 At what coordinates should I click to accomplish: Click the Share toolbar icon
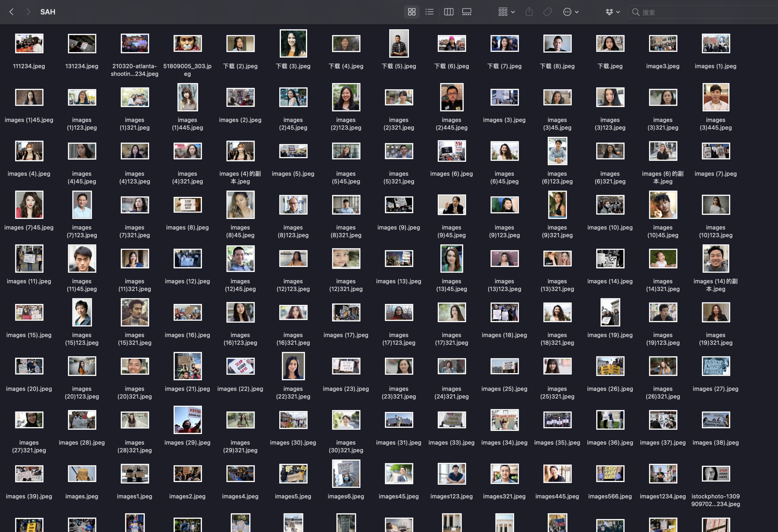(529, 12)
